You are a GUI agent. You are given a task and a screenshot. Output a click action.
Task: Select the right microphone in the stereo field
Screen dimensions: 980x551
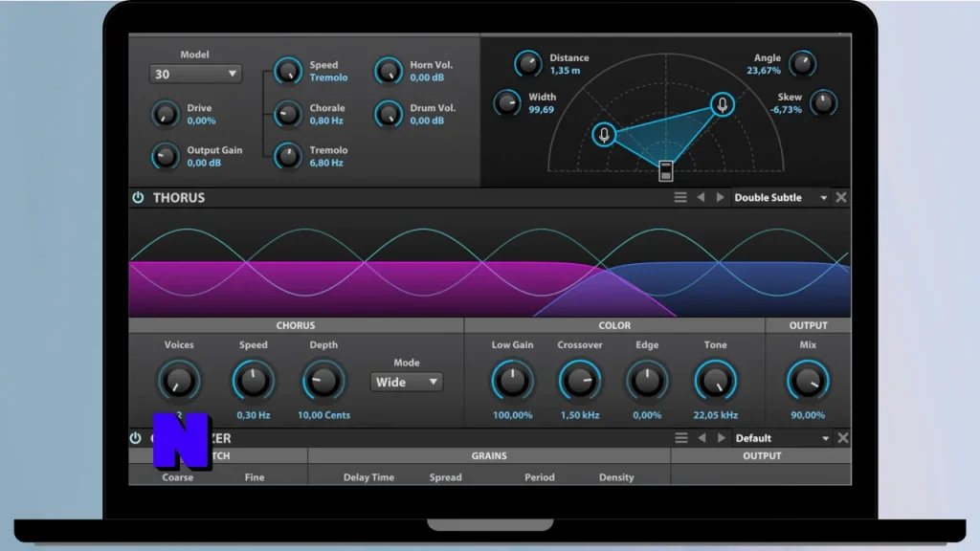pyautogui.click(x=722, y=104)
